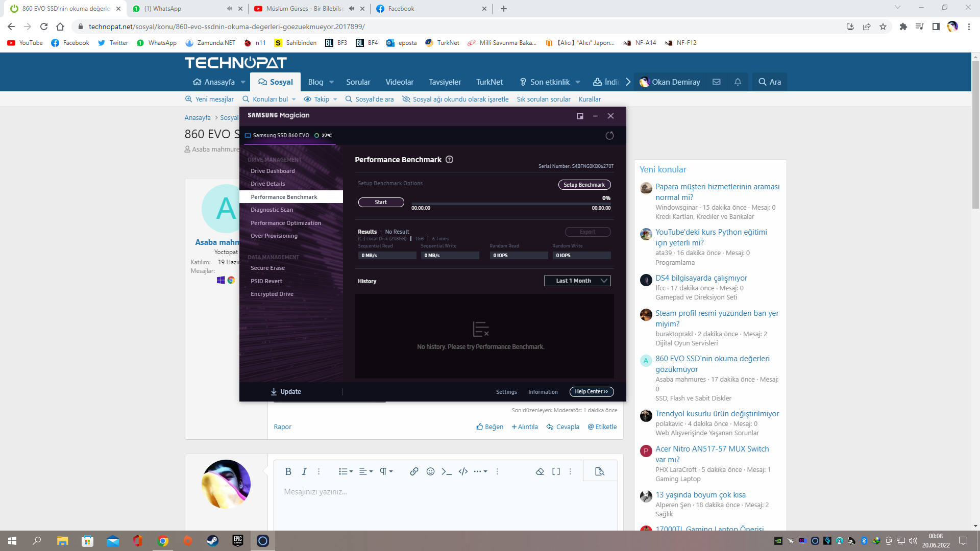Expand the Takip dropdown menu

pos(335,99)
